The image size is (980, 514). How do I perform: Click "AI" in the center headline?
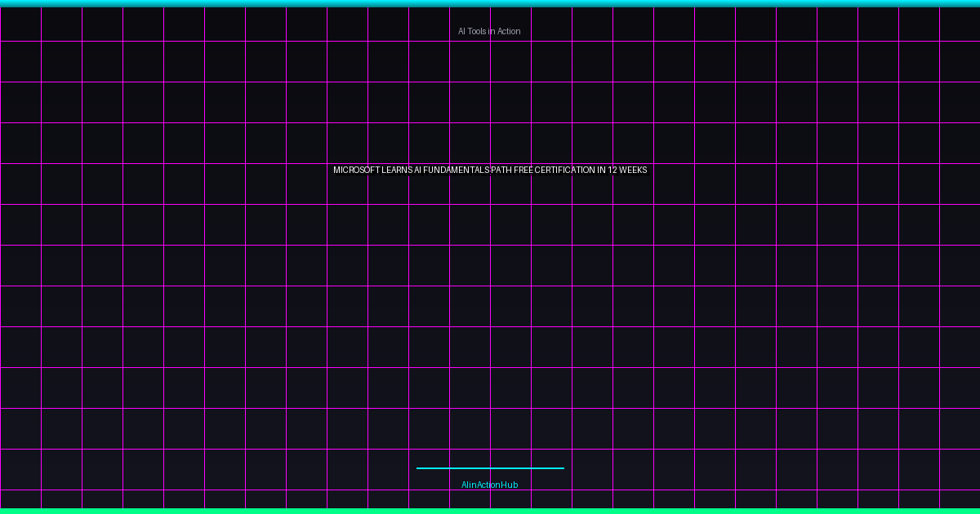click(x=417, y=170)
